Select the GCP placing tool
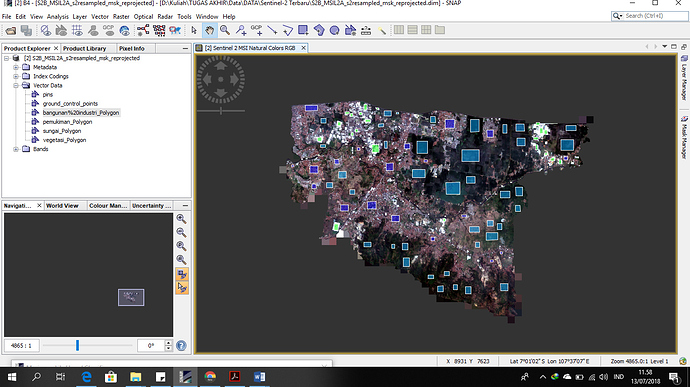Viewport: 690px width, 387px height. pos(257,30)
